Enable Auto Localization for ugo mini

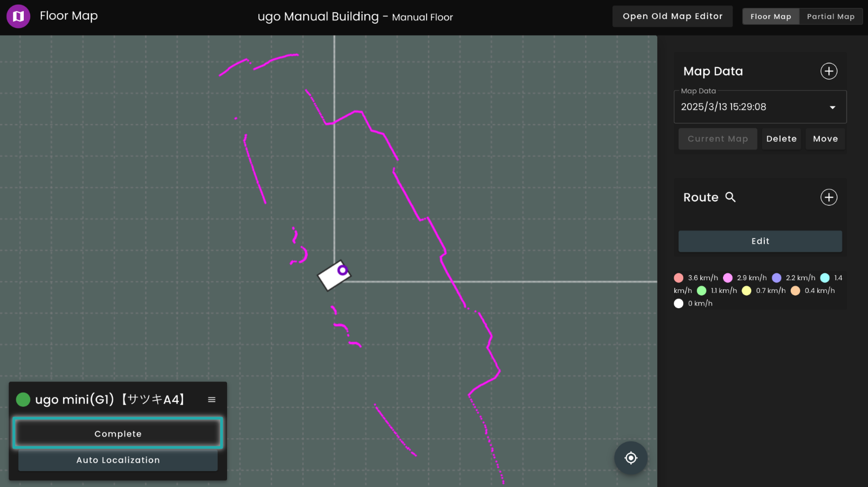pos(117,460)
